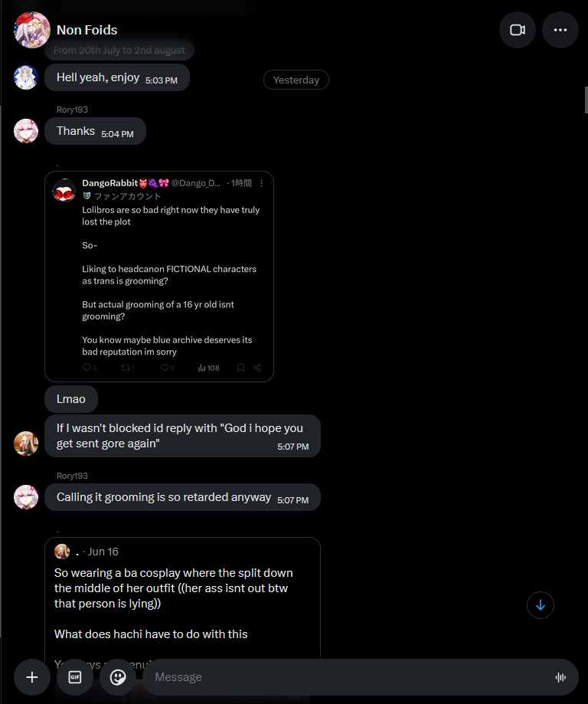Screen dimensions: 588x704
Task: Open the Non Foids group avatar
Action: [x=32, y=30]
